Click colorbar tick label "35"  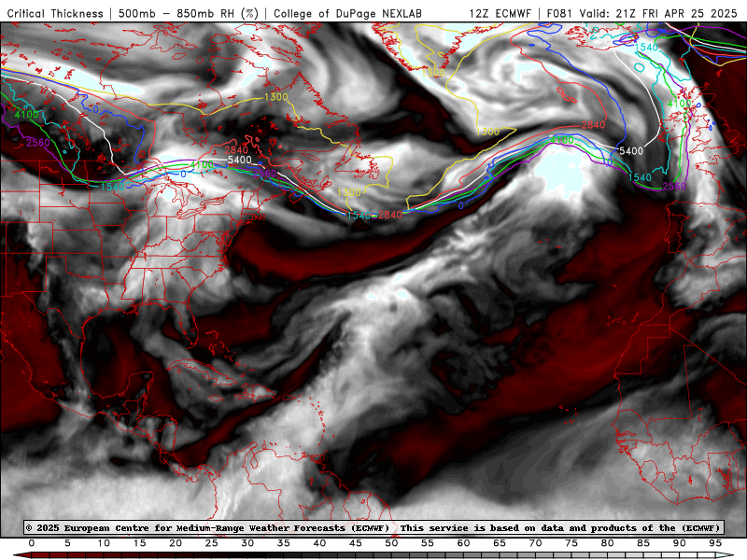(284, 543)
